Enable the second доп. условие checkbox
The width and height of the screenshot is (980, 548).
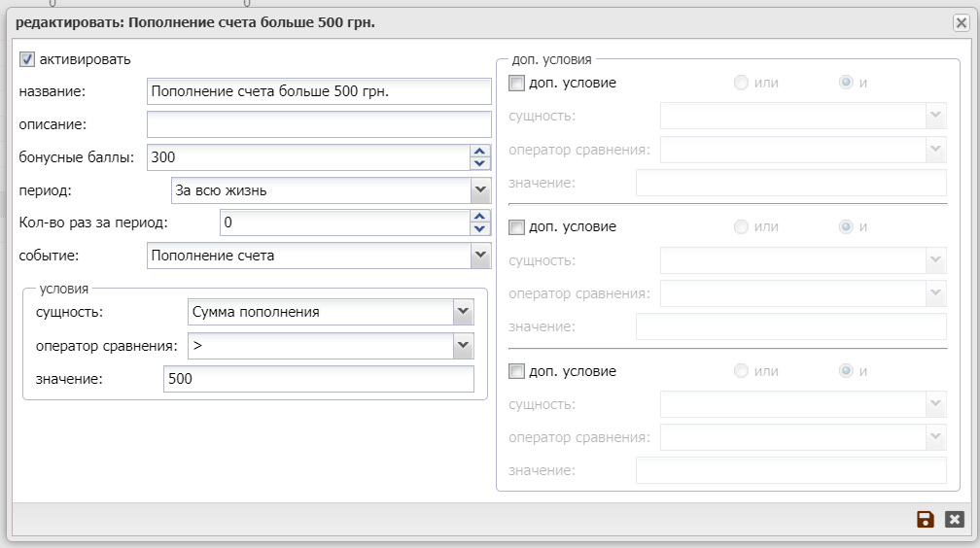click(x=516, y=227)
